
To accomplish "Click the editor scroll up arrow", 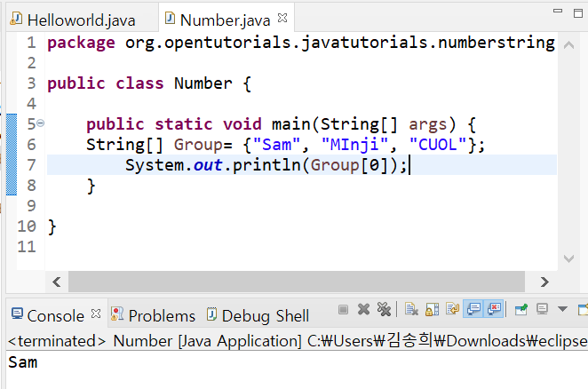I will 568,45.
